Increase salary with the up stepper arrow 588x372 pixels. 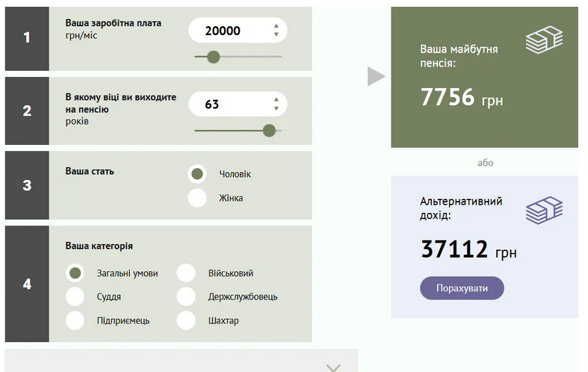coord(276,26)
